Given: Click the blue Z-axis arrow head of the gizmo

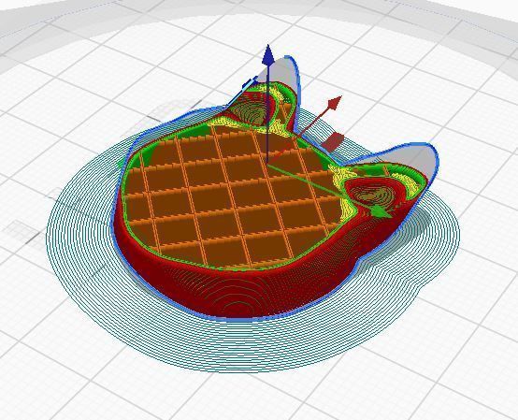Looking at the screenshot, I should (268, 55).
